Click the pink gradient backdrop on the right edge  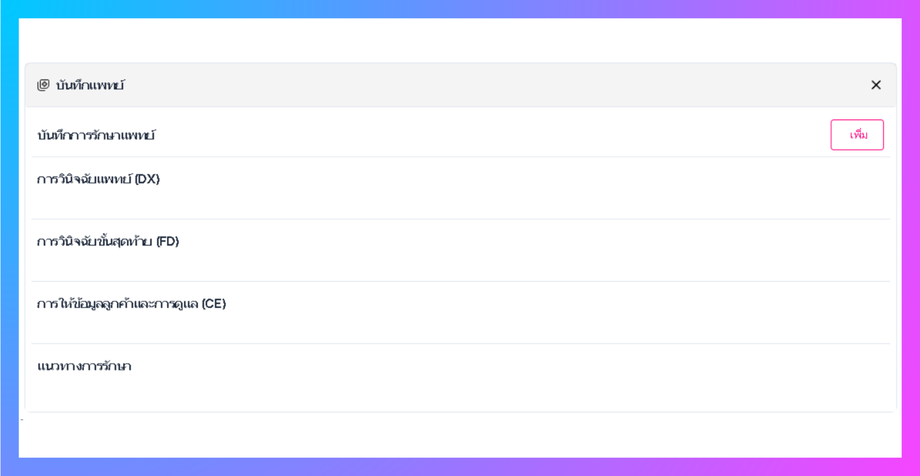click(911, 240)
